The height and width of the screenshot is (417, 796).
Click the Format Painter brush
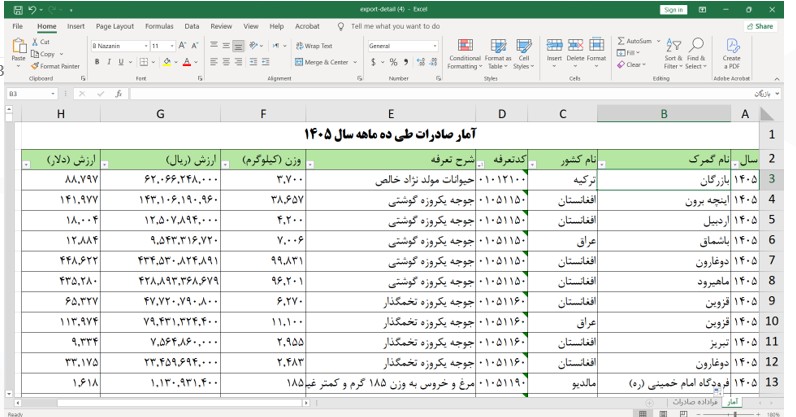35,66
